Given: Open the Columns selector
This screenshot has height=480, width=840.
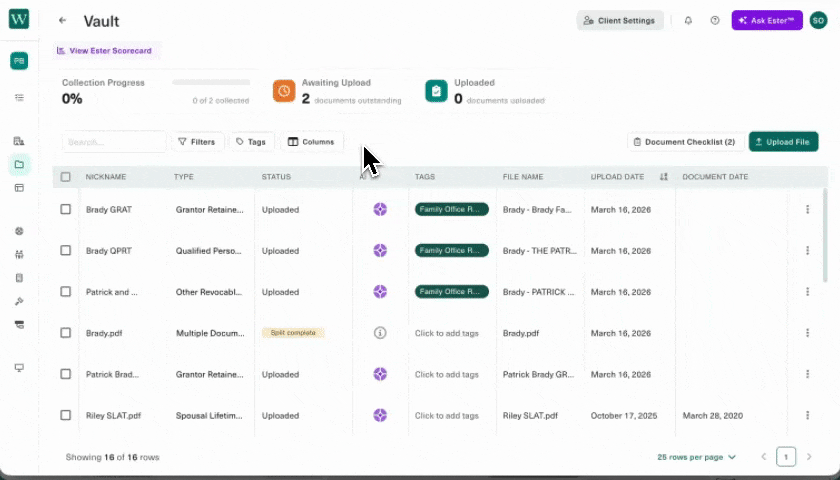Looking at the screenshot, I should click(311, 142).
